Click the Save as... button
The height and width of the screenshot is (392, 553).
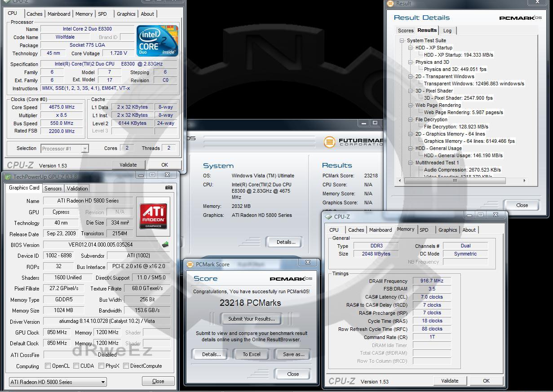click(x=294, y=354)
